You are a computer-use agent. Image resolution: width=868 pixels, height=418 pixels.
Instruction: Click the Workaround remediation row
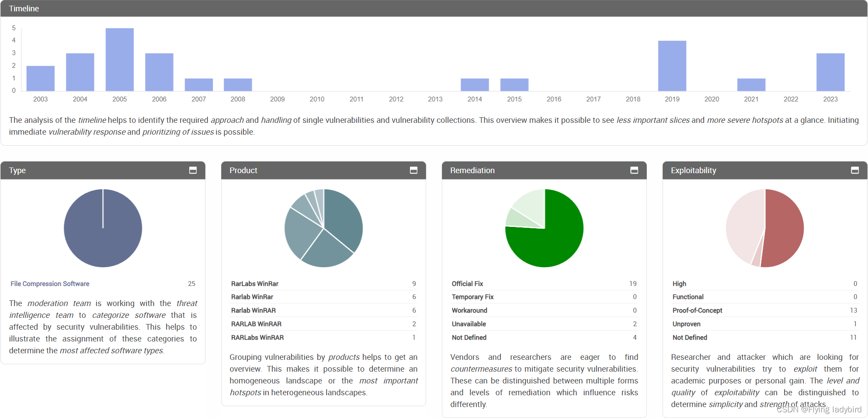pos(544,310)
